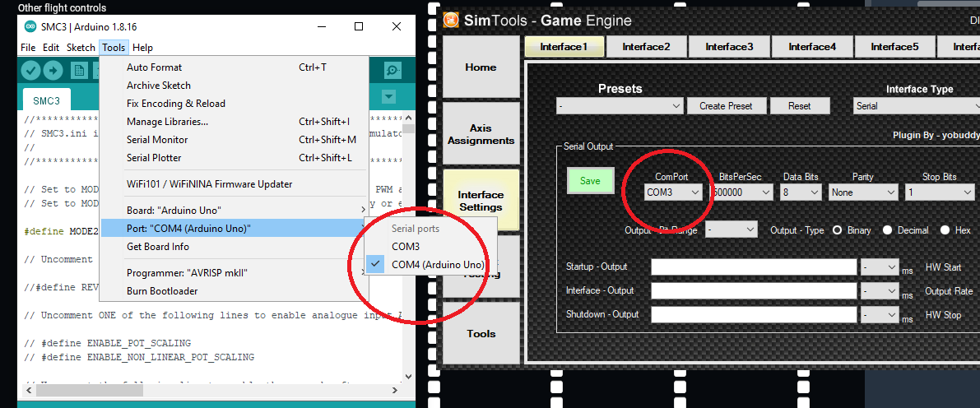Select COM3 in Serial ports submenu
The image size is (980, 408).
430,246
